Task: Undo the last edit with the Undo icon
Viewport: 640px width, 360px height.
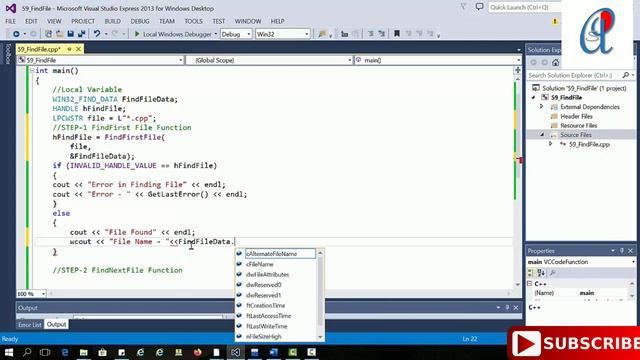Action: click(97, 34)
